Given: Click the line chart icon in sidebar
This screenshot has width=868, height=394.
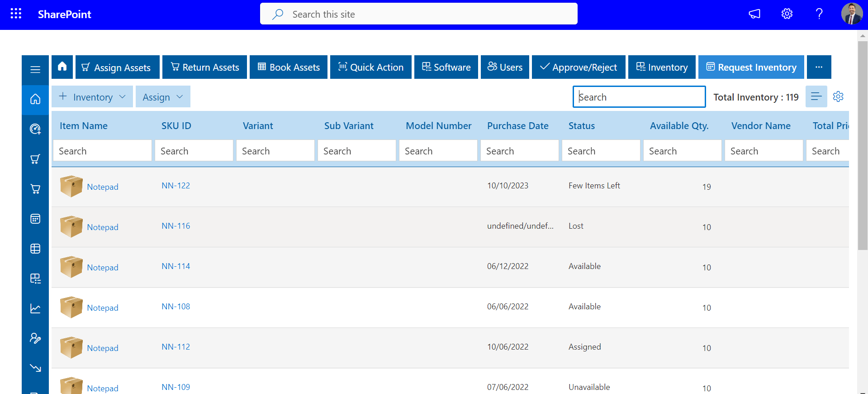Looking at the screenshot, I should (x=35, y=308).
